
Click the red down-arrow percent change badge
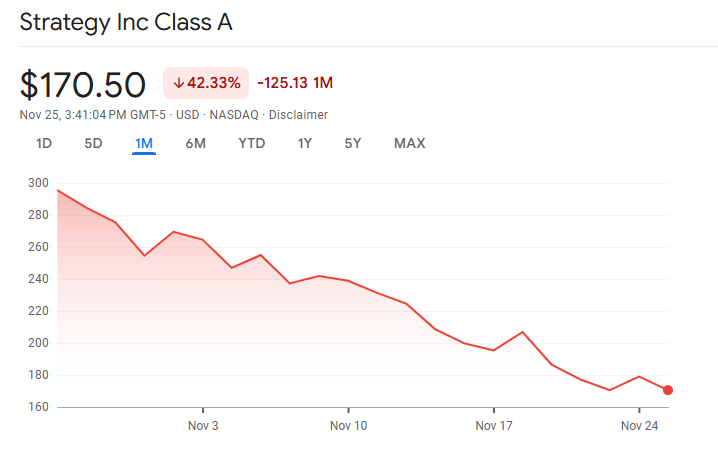tap(206, 83)
